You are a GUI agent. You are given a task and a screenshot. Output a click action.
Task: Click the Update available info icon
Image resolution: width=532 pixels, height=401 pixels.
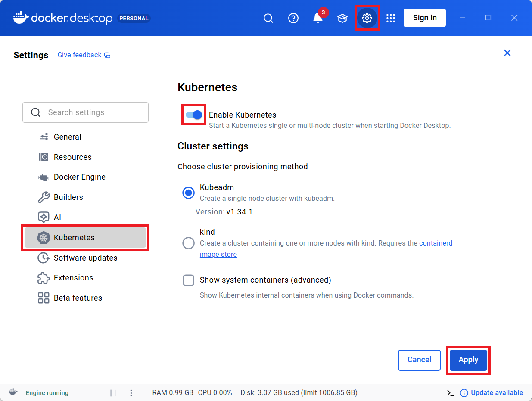[464, 393]
